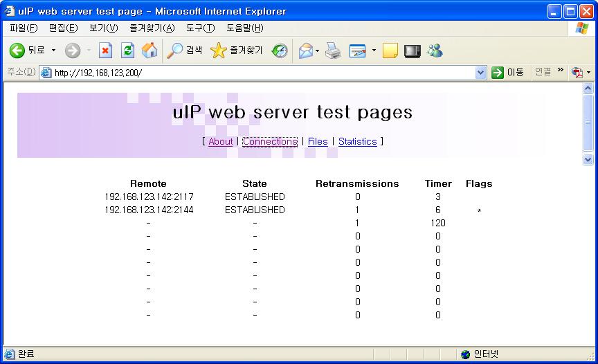Click the 완료 status bar text

(x=26, y=354)
